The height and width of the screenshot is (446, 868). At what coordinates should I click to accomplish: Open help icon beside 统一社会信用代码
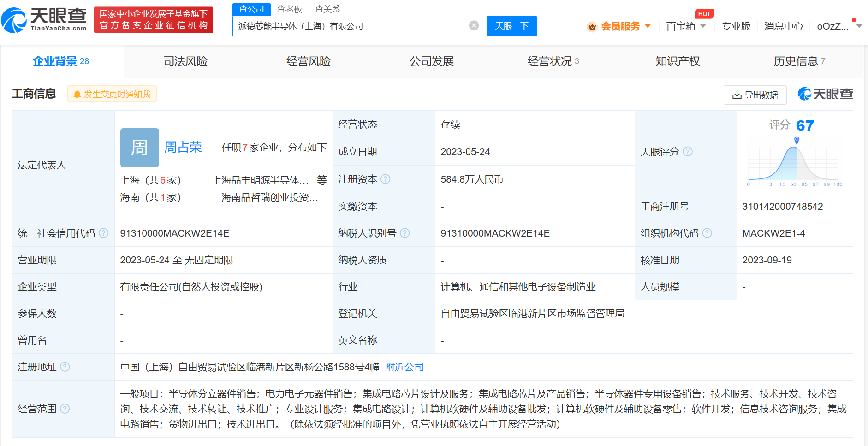point(104,233)
